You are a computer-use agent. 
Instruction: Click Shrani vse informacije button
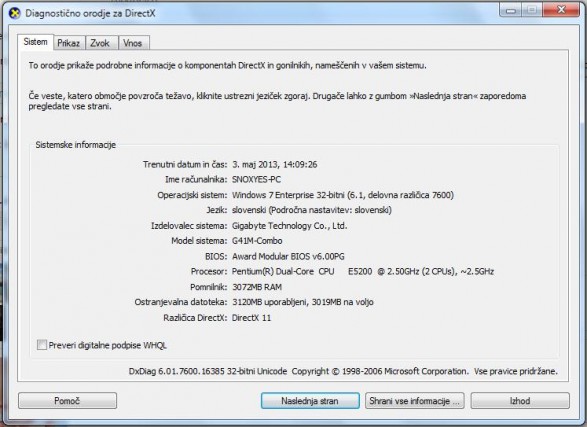tap(414, 401)
